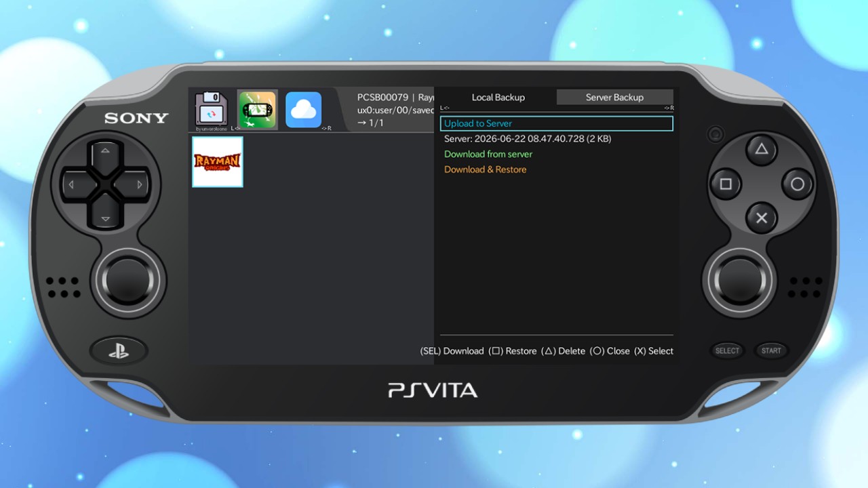Click D-pad down arrow
This screenshot has width=868, height=488.
[105, 217]
